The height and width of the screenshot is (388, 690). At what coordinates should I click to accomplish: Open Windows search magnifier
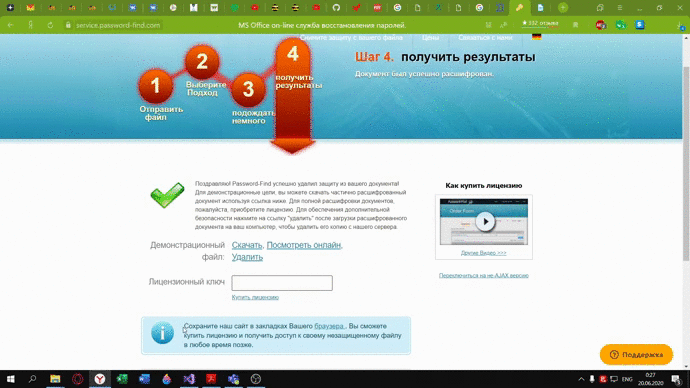pyautogui.click(x=32, y=379)
